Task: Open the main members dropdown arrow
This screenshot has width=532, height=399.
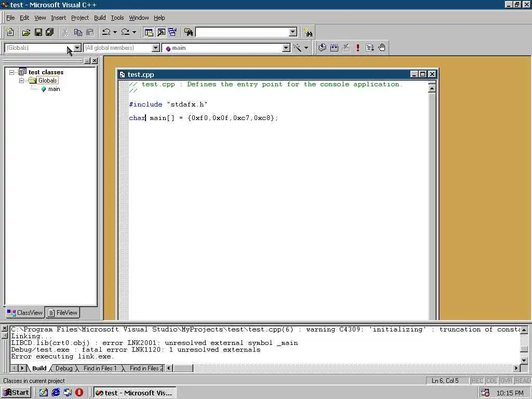Action: point(286,48)
